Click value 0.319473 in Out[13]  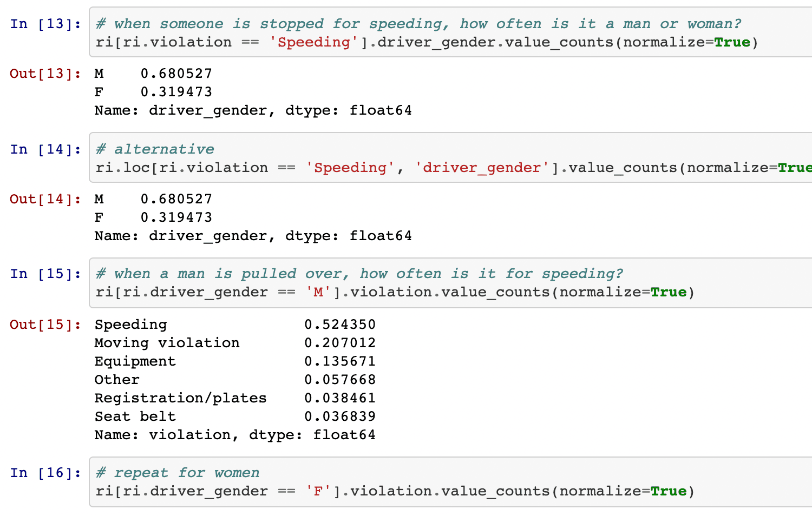point(176,92)
